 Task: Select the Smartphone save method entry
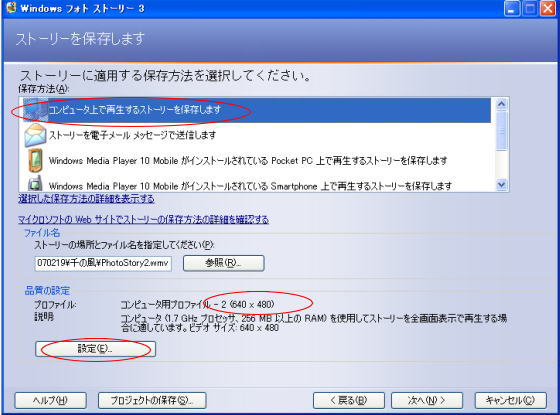pos(256,184)
